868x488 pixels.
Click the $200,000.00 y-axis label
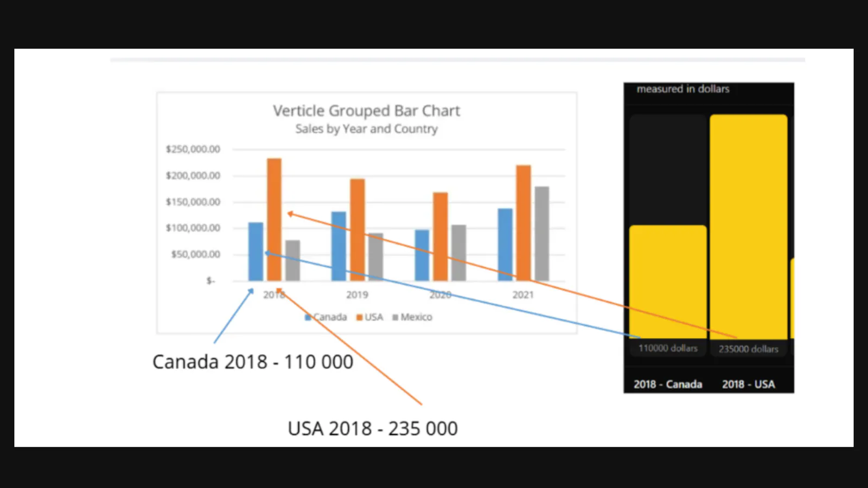(x=193, y=176)
